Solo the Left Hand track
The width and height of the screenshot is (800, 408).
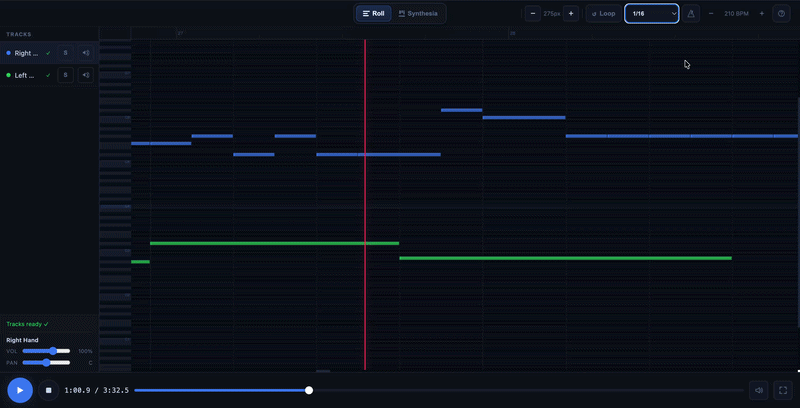[65, 75]
